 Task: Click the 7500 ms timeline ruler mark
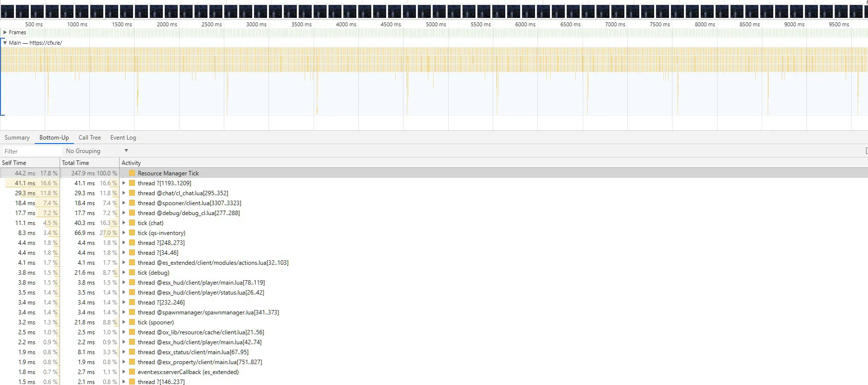point(660,24)
